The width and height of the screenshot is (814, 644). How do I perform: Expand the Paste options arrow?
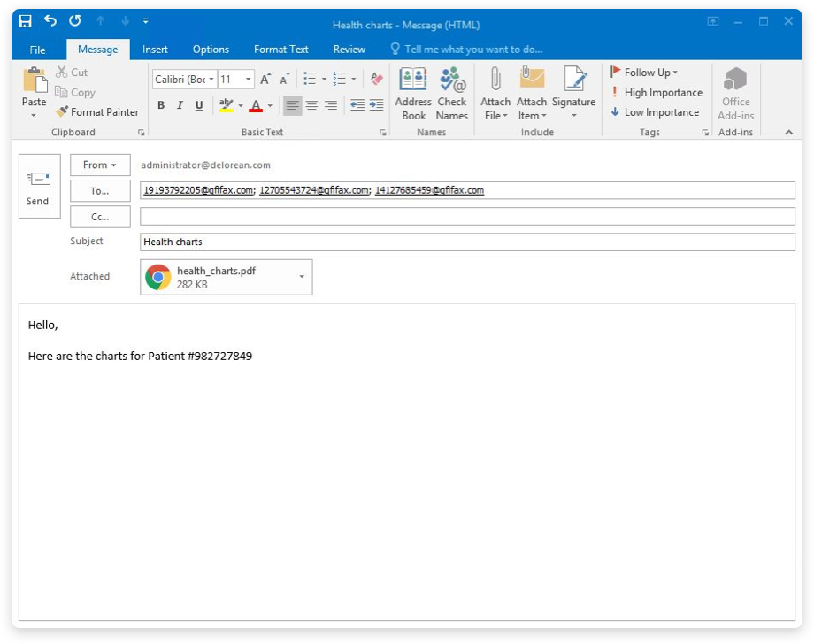point(34,115)
